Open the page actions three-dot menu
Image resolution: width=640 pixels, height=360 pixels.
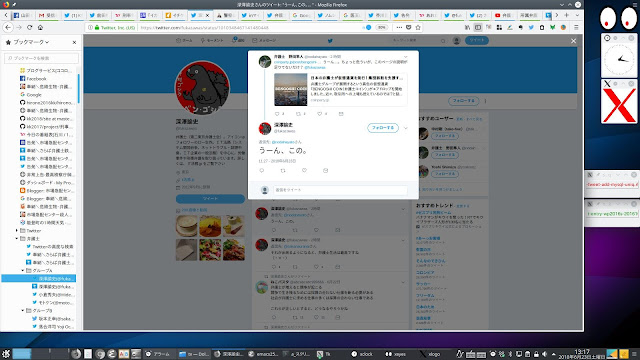pos(399,27)
